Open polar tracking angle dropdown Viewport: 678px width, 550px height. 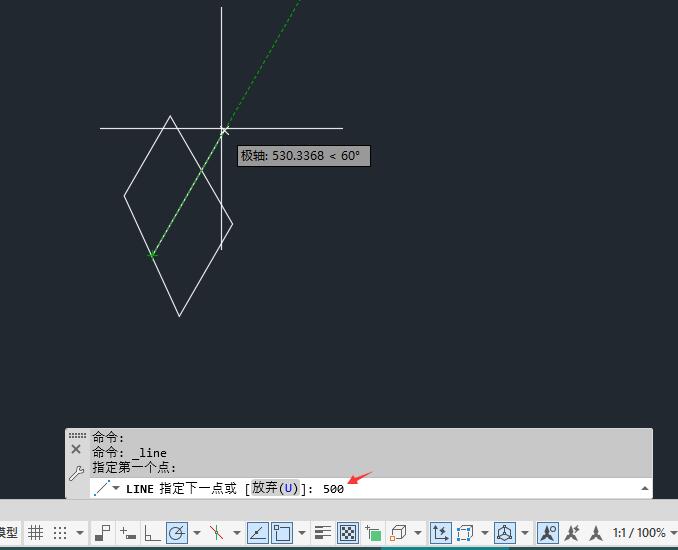pos(197,533)
